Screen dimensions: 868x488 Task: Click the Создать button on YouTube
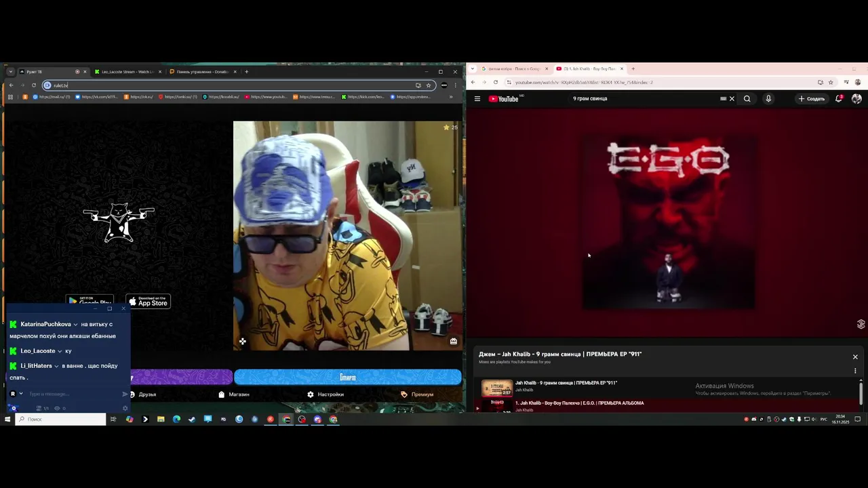click(x=812, y=99)
